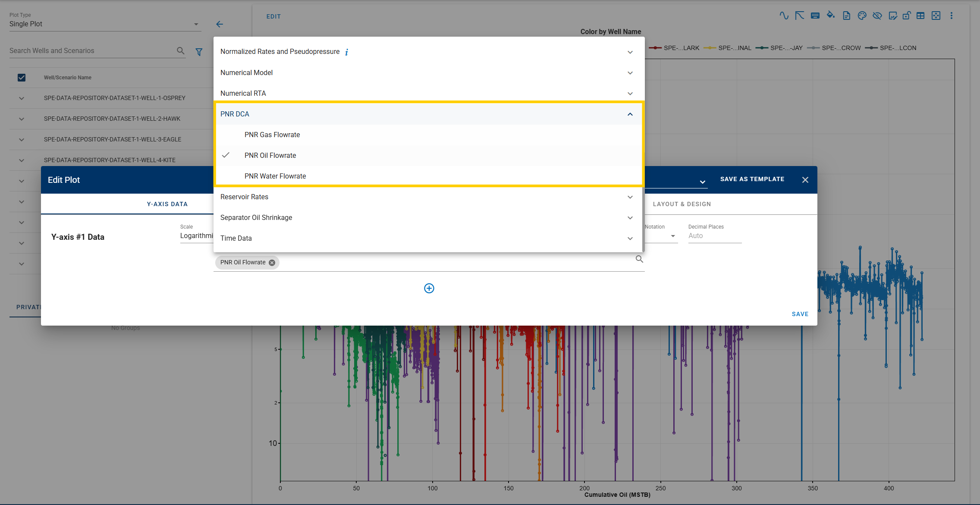Open the color palette icon
Viewport: 980px width, 505px height.
tap(862, 16)
